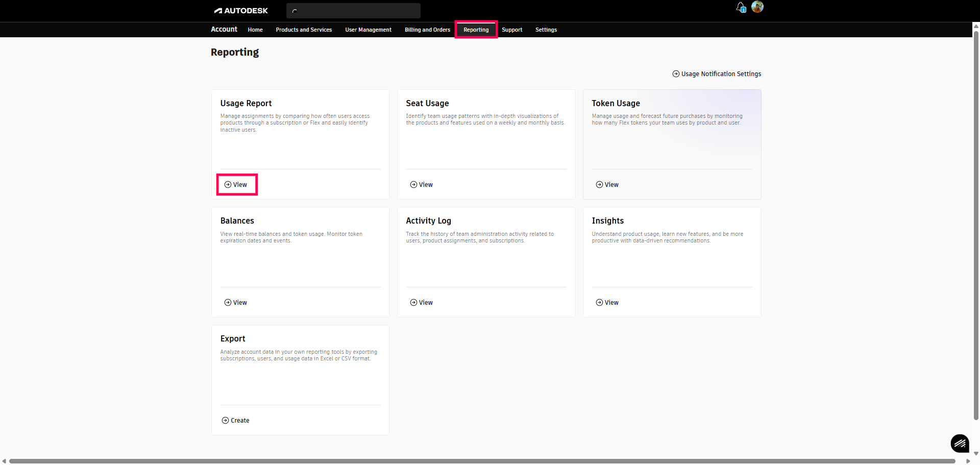Click the Token Usage View arrow icon
980x465 pixels.
click(x=599, y=185)
